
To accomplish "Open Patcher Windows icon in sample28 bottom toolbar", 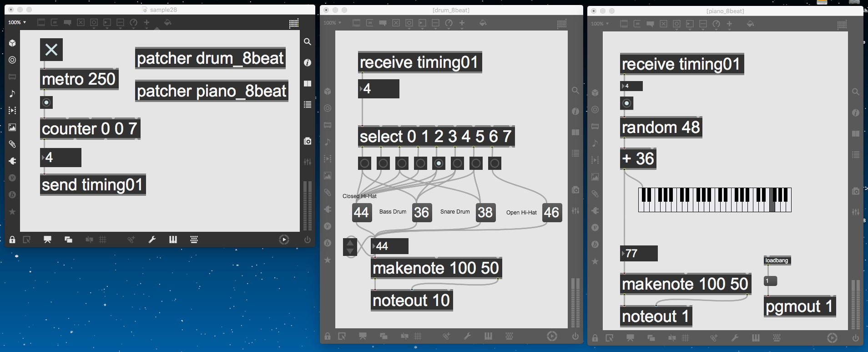I will click(x=68, y=240).
